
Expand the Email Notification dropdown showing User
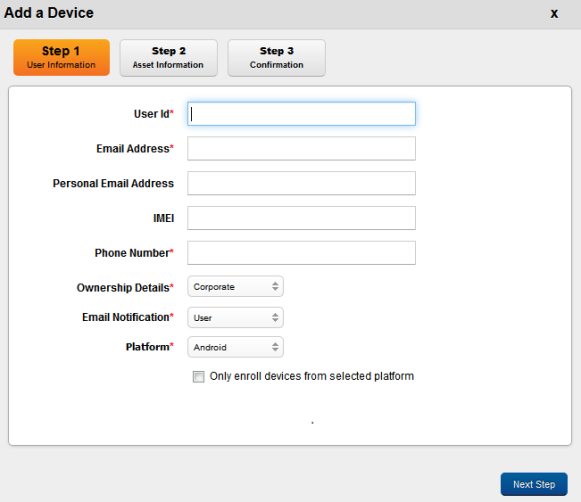236,318
